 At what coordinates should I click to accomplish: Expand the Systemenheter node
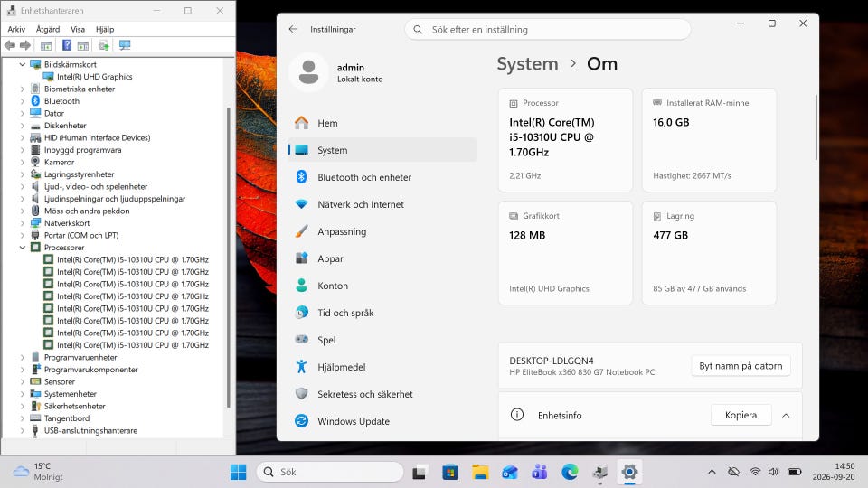click(22, 394)
